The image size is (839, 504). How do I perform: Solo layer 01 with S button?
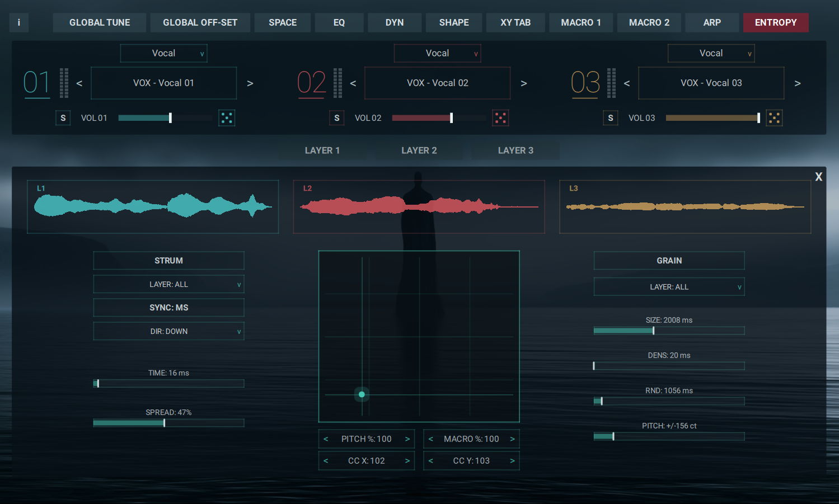pos(63,118)
